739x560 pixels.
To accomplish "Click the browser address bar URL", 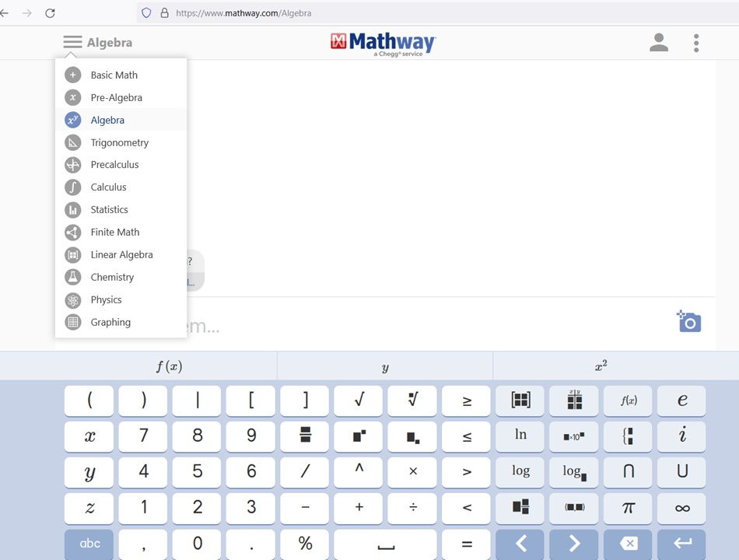I will point(243,13).
